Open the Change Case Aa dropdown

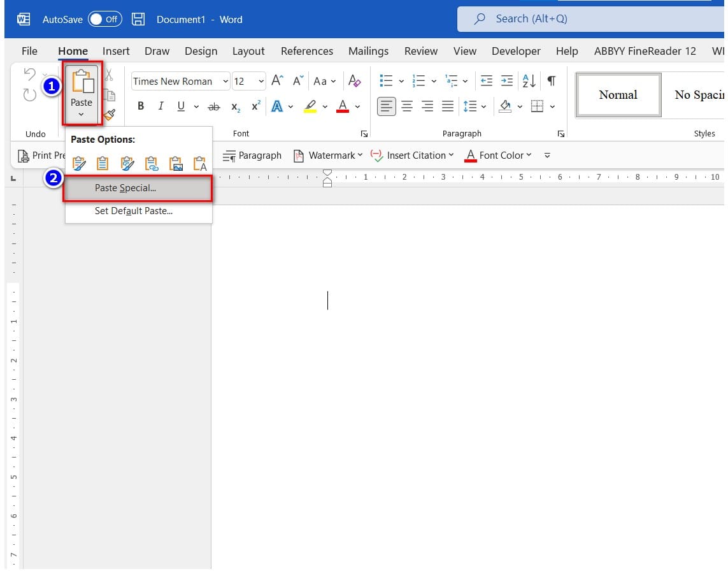coord(325,82)
